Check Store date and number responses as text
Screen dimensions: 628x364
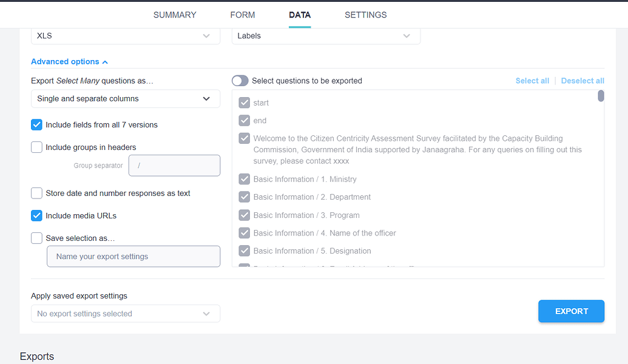[37, 194]
